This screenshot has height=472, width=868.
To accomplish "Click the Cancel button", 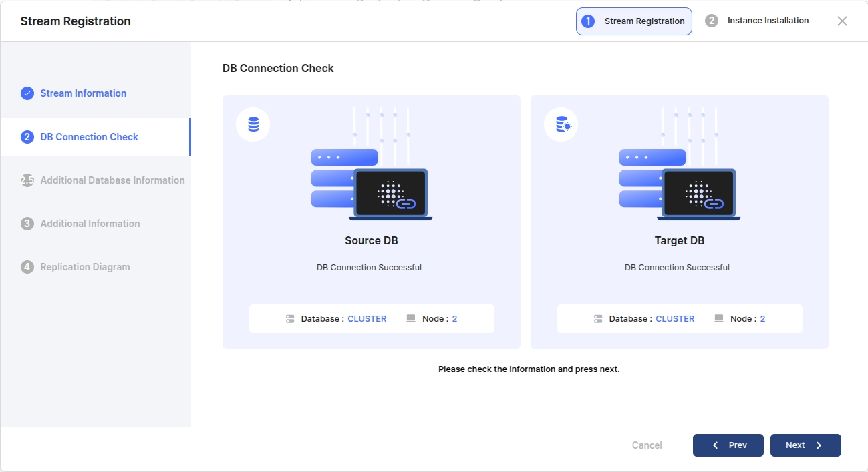I will (x=647, y=445).
